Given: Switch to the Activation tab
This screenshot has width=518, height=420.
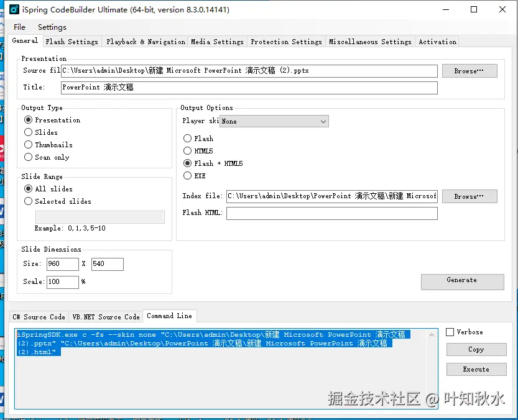Looking at the screenshot, I should coord(437,42).
